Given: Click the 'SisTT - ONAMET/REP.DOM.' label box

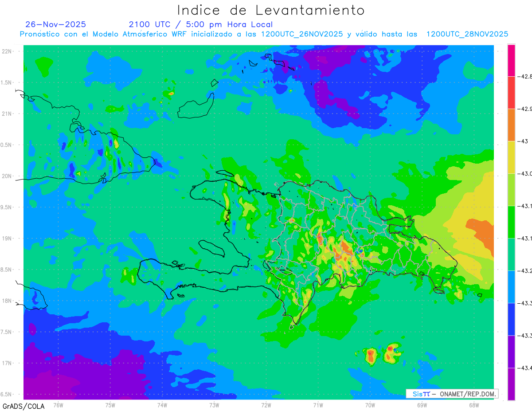Looking at the screenshot, I should [452, 394].
